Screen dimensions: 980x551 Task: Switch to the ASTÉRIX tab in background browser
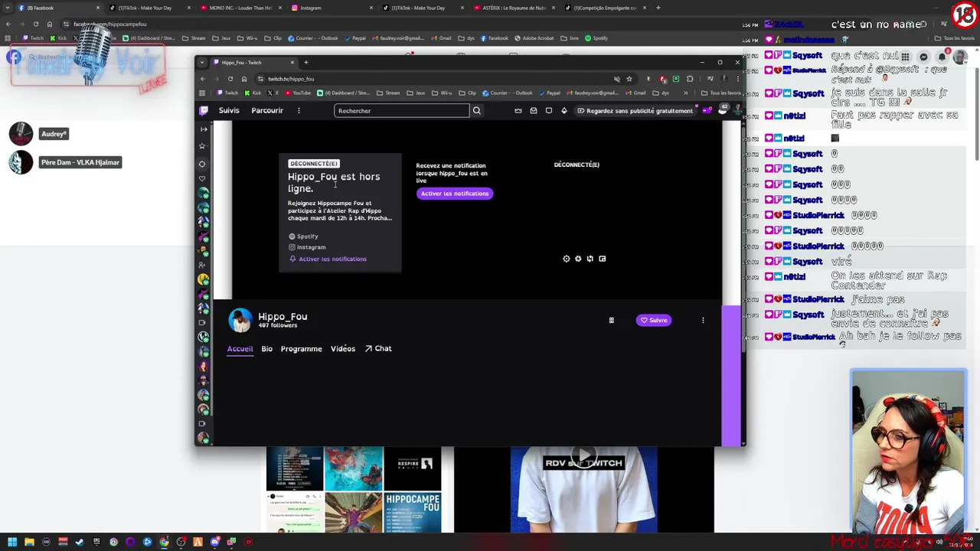pyautogui.click(x=514, y=8)
